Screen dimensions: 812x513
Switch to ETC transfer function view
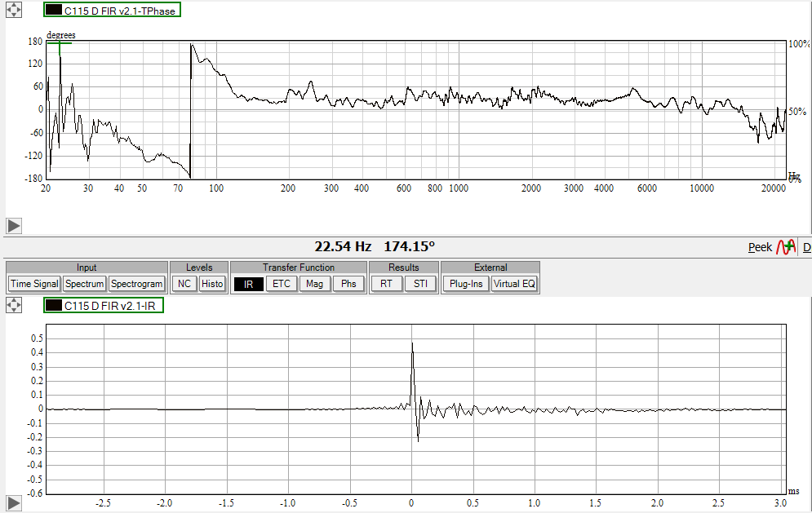point(282,284)
